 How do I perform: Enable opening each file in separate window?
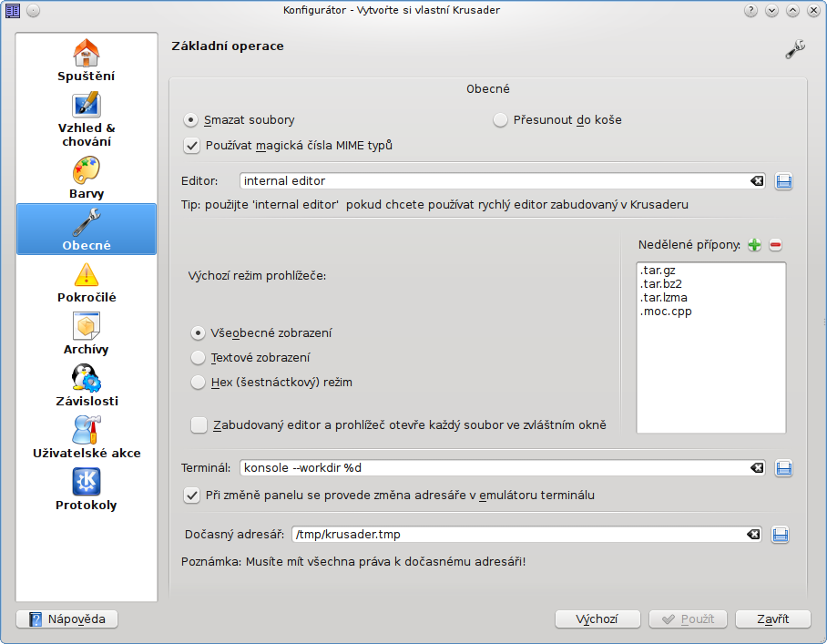coord(399,425)
